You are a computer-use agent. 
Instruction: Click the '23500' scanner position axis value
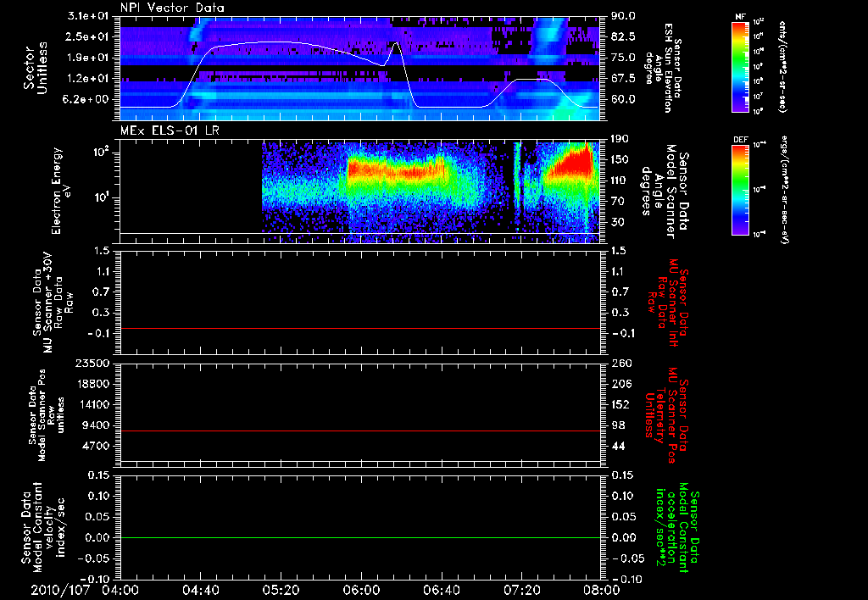pyautogui.click(x=93, y=363)
